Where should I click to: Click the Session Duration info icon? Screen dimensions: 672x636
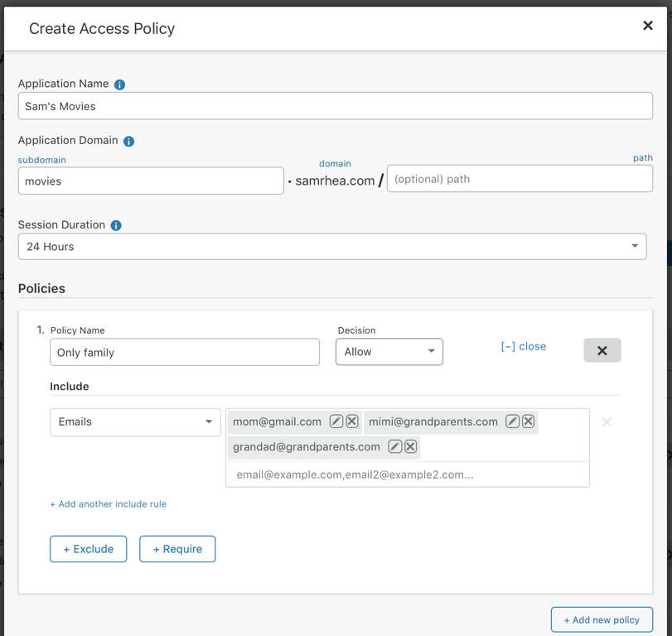point(116,225)
